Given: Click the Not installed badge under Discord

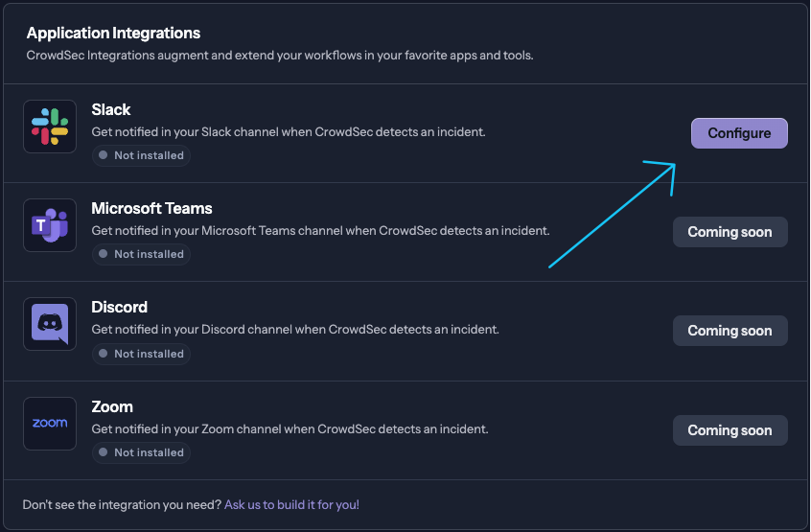Looking at the screenshot, I should pyautogui.click(x=141, y=354).
